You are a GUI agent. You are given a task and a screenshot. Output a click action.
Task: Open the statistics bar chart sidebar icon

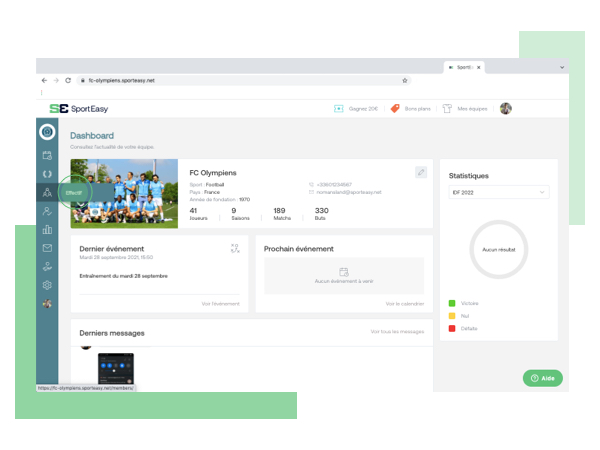47,230
